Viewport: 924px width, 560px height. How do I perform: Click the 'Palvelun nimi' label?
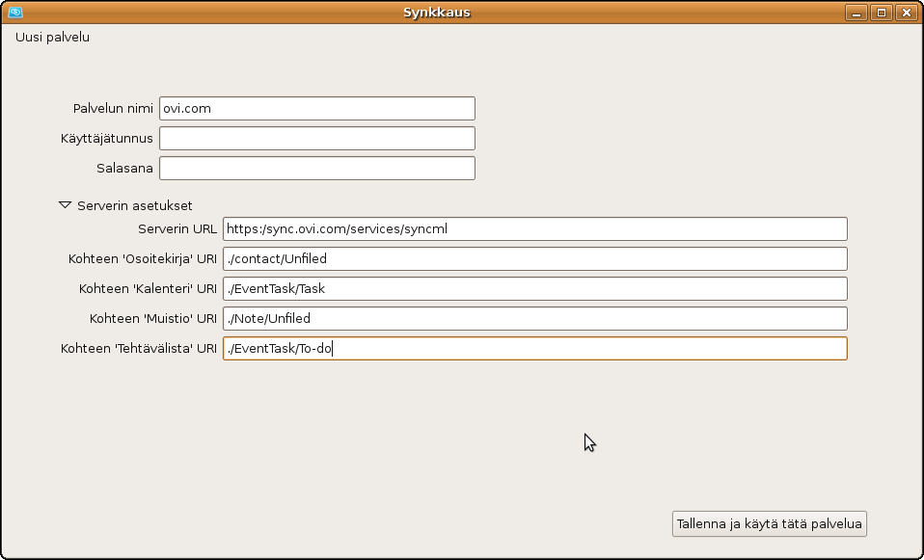[113, 108]
